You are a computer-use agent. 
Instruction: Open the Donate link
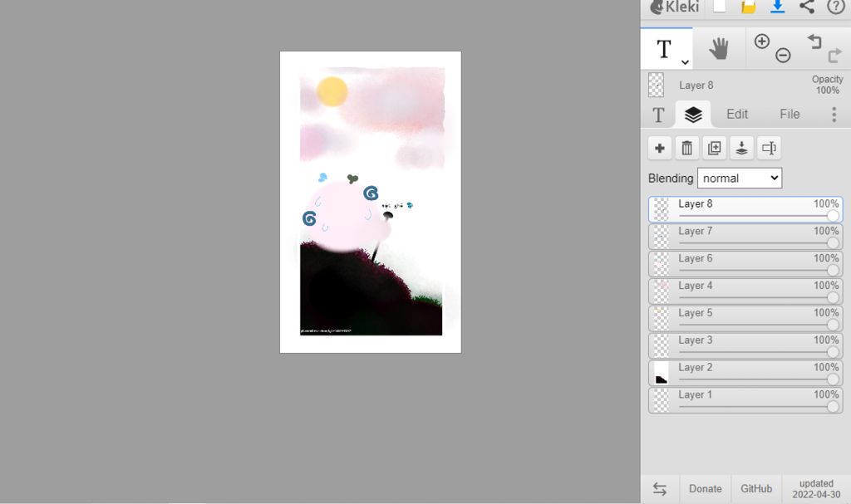[x=705, y=489]
